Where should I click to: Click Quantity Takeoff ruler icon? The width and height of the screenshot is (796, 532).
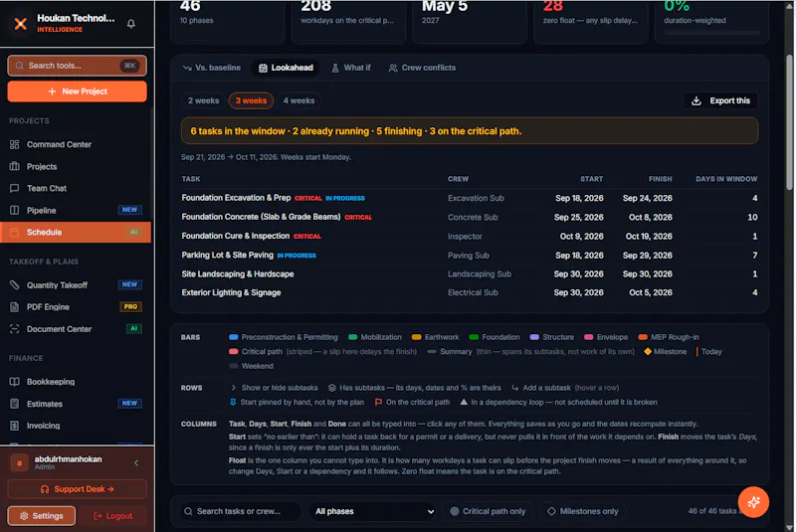pyautogui.click(x=14, y=285)
